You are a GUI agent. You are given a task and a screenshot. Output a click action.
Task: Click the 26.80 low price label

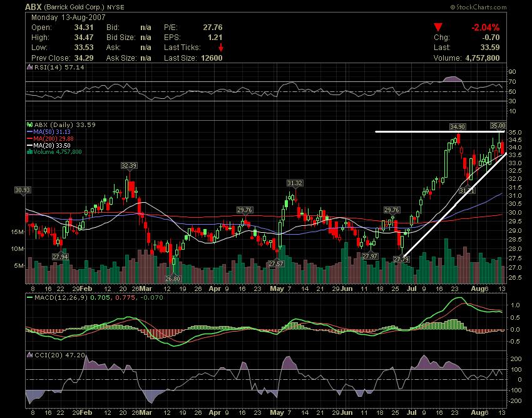[x=173, y=278]
